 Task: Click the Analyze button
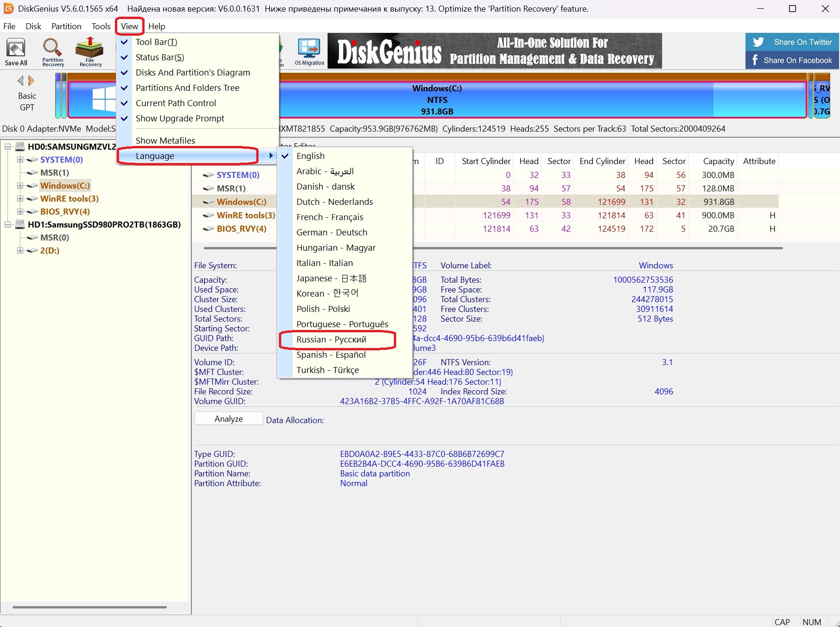pyautogui.click(x=229, y=419)
